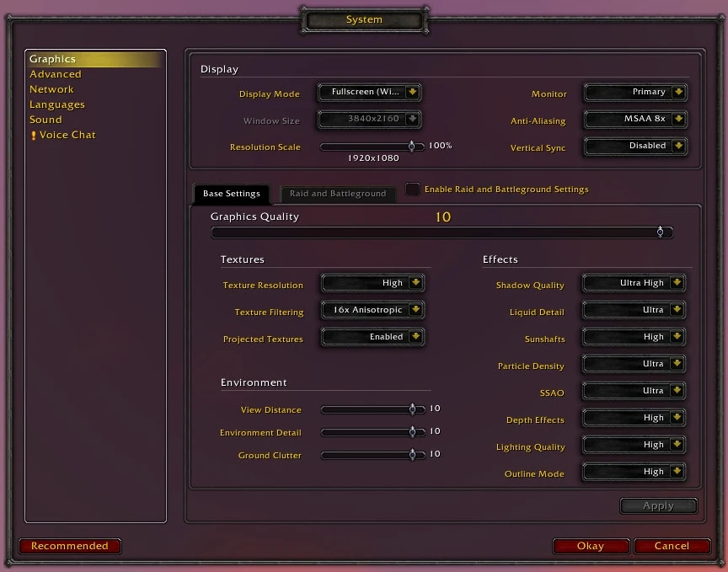
Task: Open the Anti-Aliasing combo box showing MSAA 8x
Action: coord(635,119)
